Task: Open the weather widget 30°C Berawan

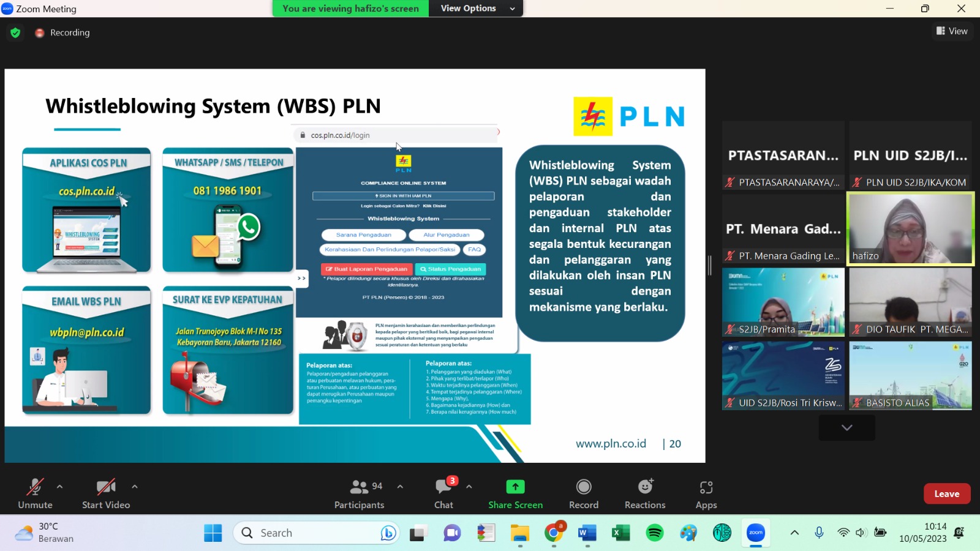Action: pyautogui.click(x=44, y=533)
